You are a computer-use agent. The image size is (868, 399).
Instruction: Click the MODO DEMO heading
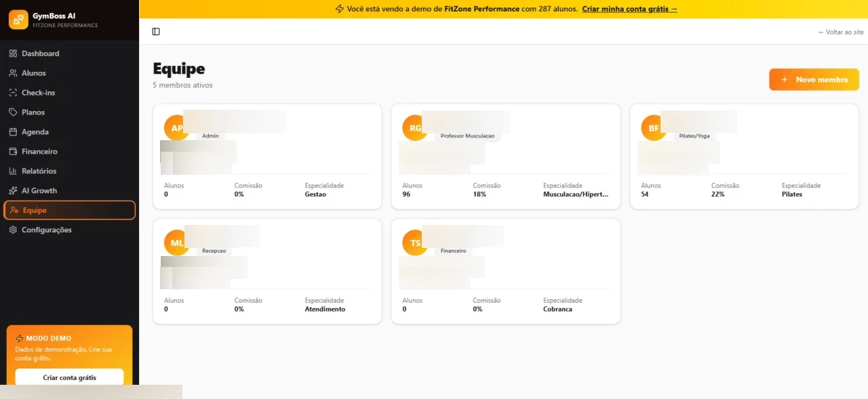pos(48,338)
